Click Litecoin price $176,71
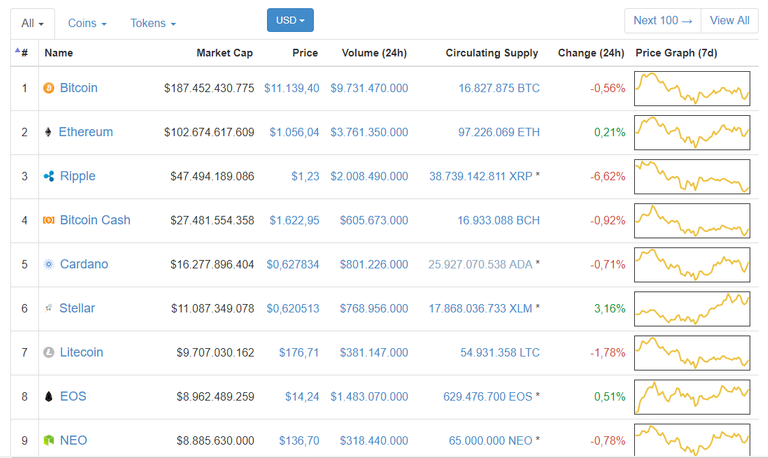768x458 pixels. click(299, 353)
